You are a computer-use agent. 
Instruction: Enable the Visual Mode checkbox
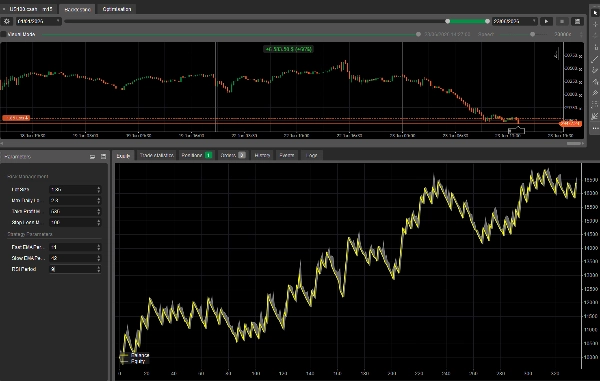[x=3, y=34]
